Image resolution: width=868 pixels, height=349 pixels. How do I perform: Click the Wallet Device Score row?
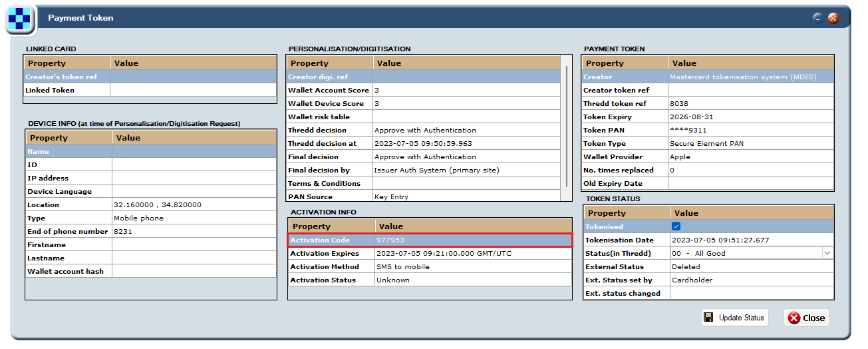pos(424,103)
